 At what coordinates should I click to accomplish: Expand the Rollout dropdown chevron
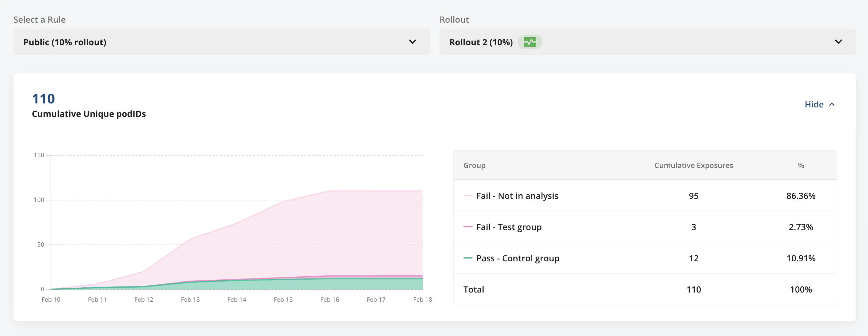click(838, 42)
